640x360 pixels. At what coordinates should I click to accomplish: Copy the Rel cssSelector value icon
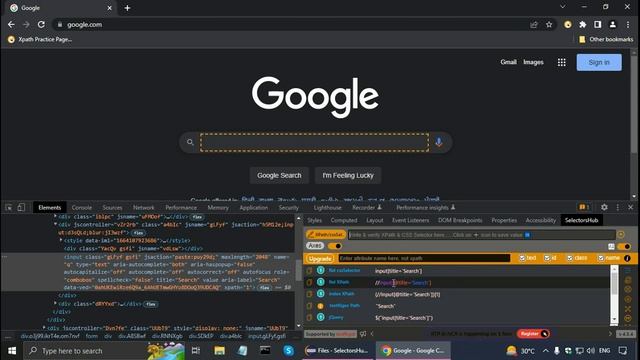point(309,271)
